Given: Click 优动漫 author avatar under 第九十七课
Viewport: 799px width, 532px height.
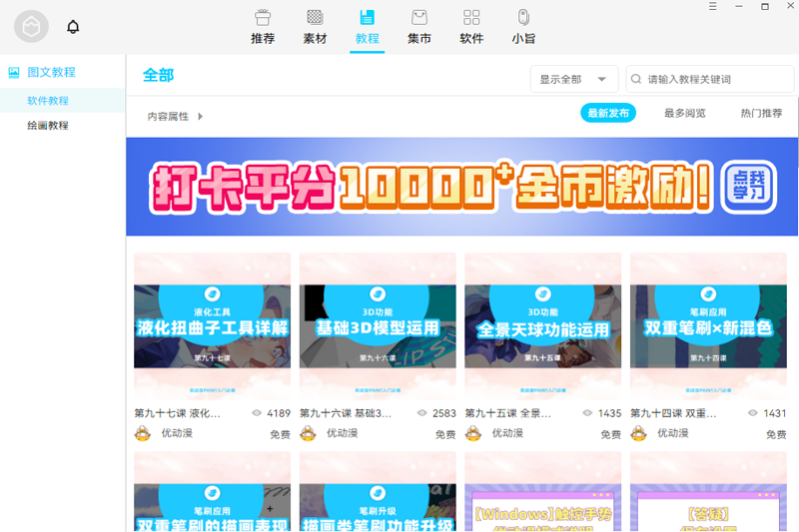Looking at the screenshot, I should coord(143,434).
